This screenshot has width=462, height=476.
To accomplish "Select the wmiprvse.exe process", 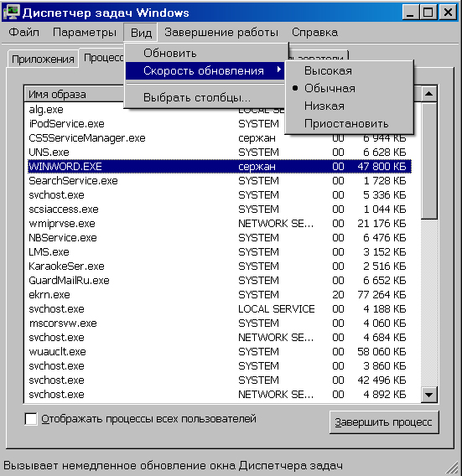I will 220,224.
